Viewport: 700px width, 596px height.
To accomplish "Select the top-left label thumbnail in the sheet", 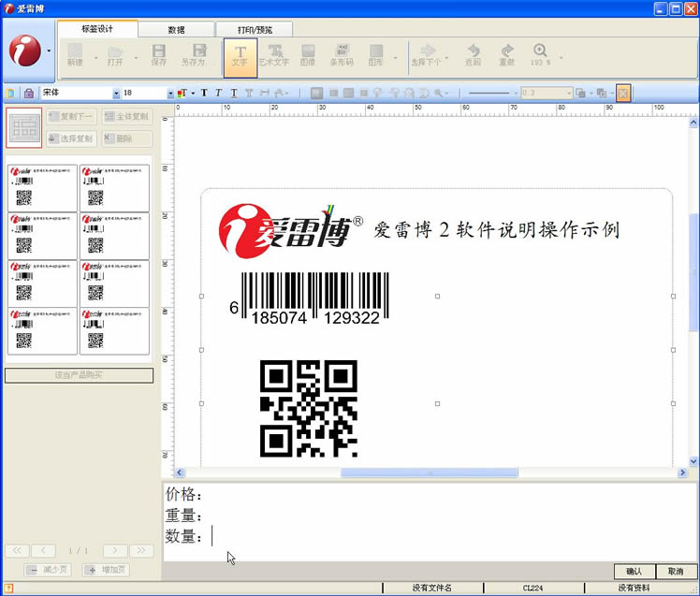I will pos(42,188).
